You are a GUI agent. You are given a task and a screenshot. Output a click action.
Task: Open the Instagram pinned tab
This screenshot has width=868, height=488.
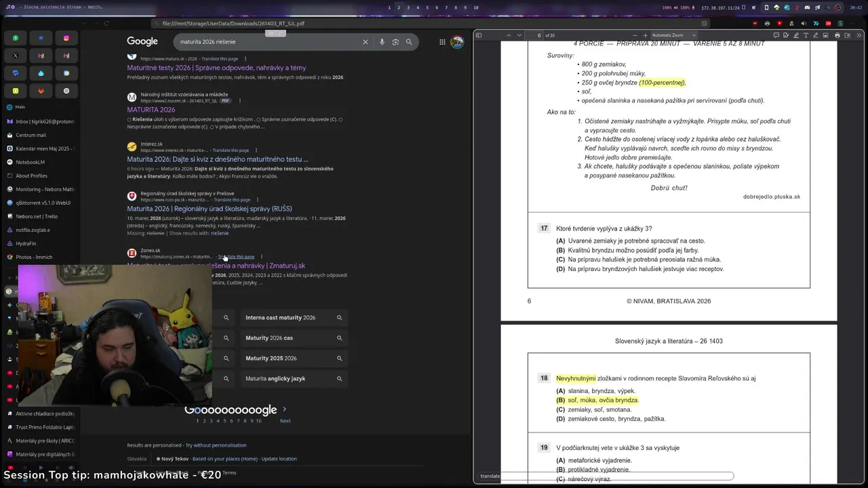click(66, 38)
